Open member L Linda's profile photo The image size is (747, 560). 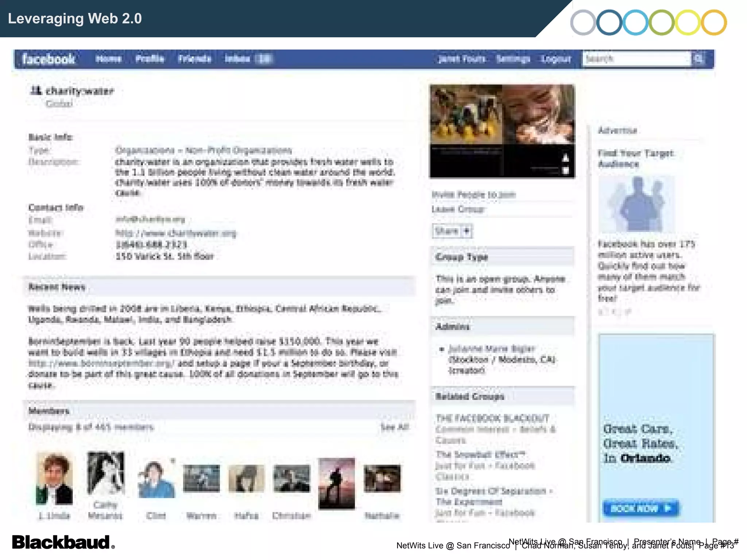(x=54, y=479)
